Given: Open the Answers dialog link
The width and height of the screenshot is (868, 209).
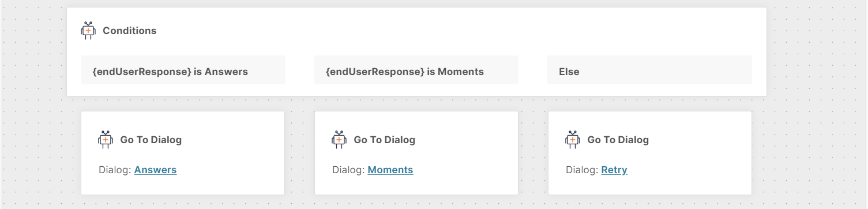Looking at the screenshot, I should click(x=155, y=170).
